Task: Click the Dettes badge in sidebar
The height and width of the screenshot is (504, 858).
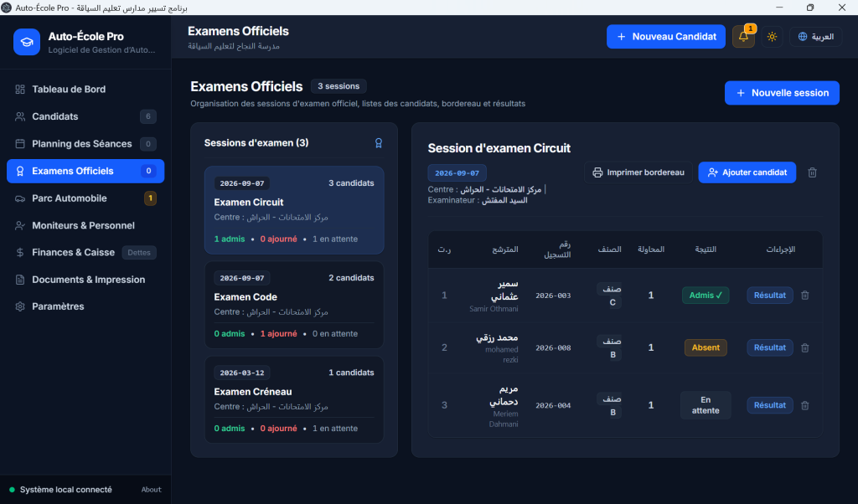Action: pyautogui.click(x=139, y=253)
